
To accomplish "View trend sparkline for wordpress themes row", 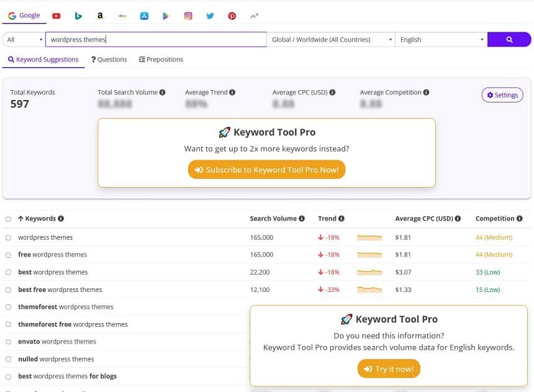I will (369, 237).
